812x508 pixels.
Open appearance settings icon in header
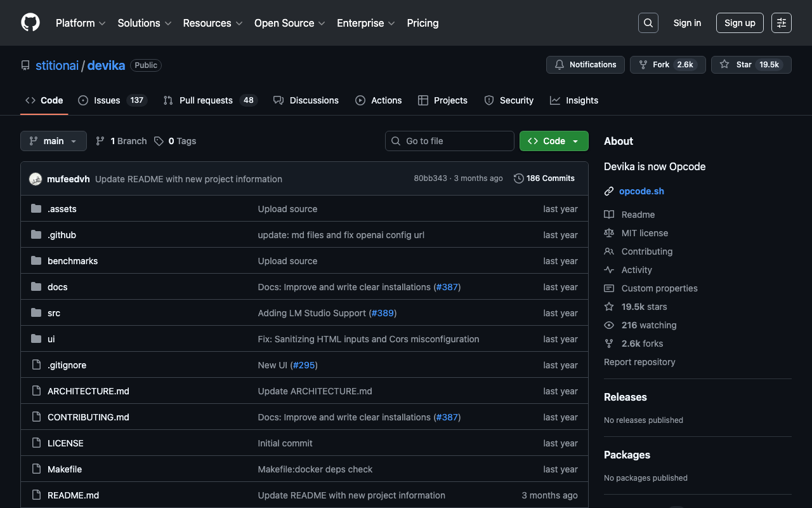(x=781, y=23)
